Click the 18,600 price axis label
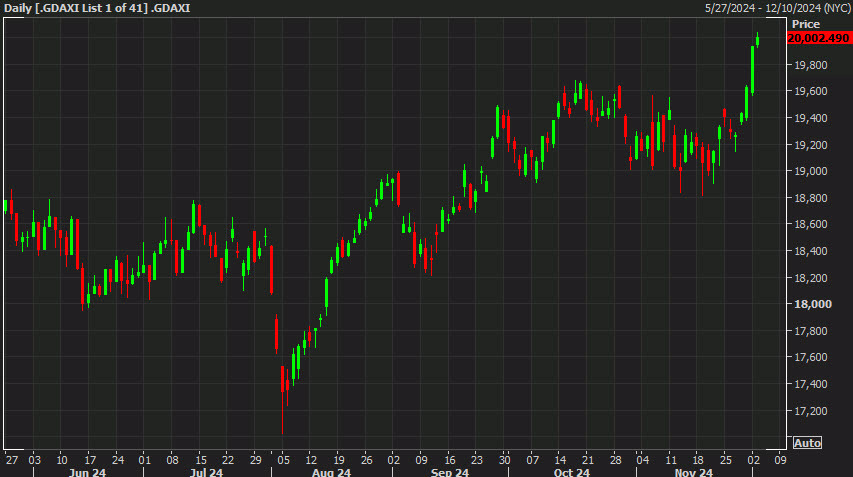The image size is (853, 477). [811, 224]
